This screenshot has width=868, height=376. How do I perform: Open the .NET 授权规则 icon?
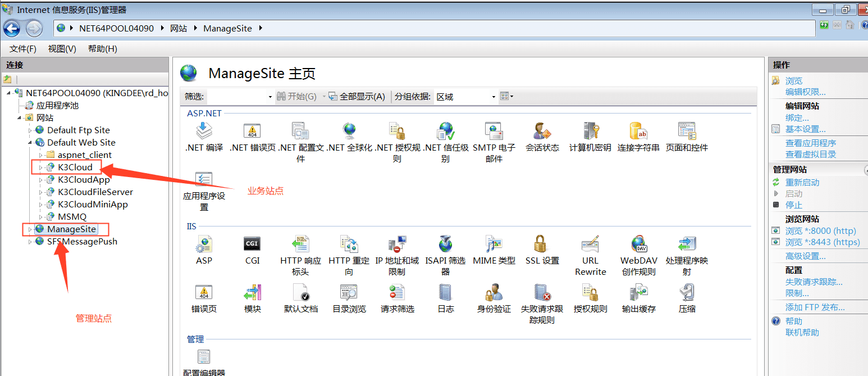397,131
